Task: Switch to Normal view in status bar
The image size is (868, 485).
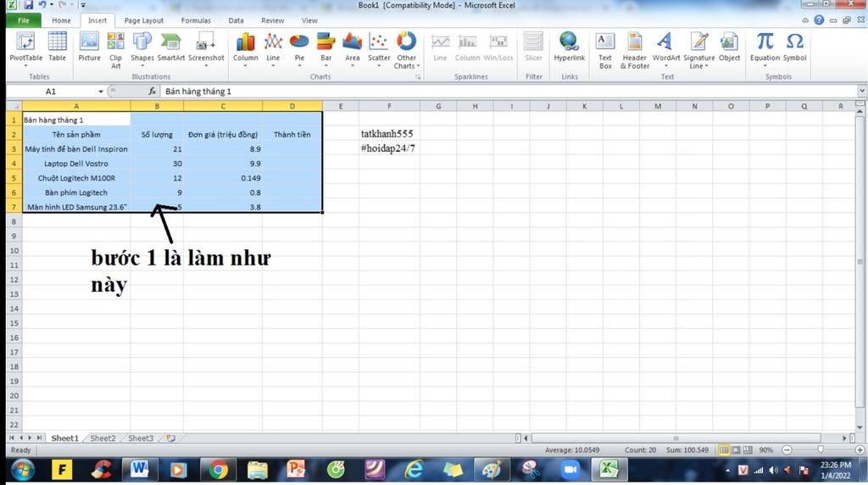Action: pos(724,450)
